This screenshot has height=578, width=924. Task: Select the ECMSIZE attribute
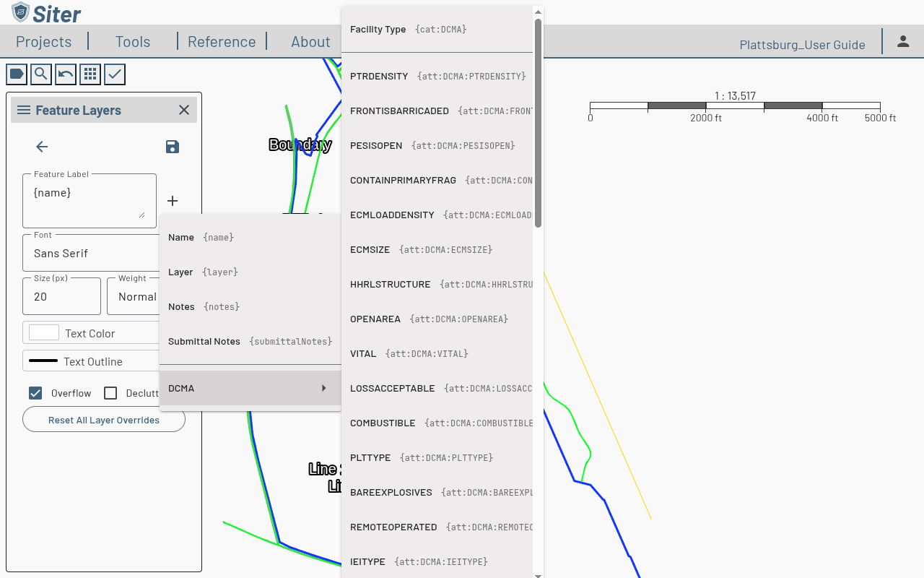(x=437, y=249)
